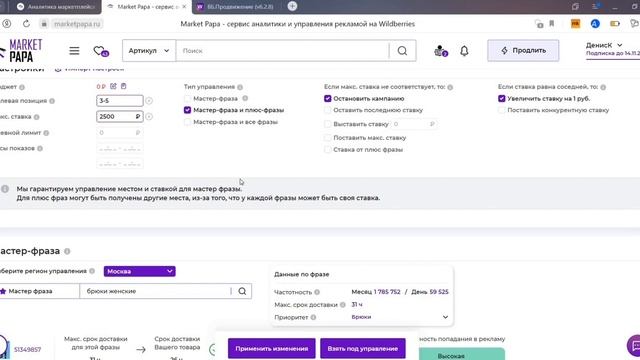Reload the page in browser

pyautogui.click(x=26, y=24)
